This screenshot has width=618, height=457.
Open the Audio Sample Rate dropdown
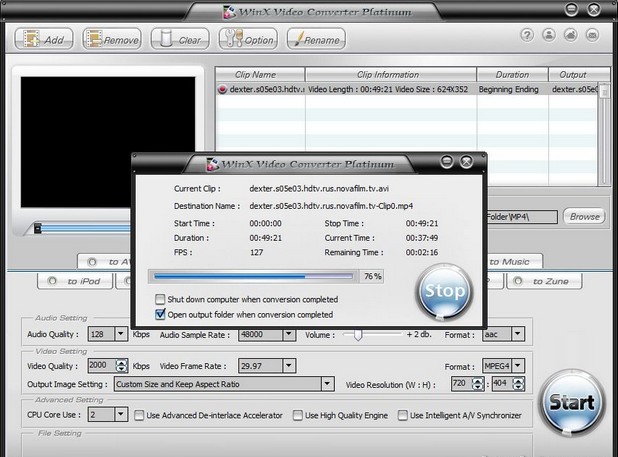click(289, 334)
